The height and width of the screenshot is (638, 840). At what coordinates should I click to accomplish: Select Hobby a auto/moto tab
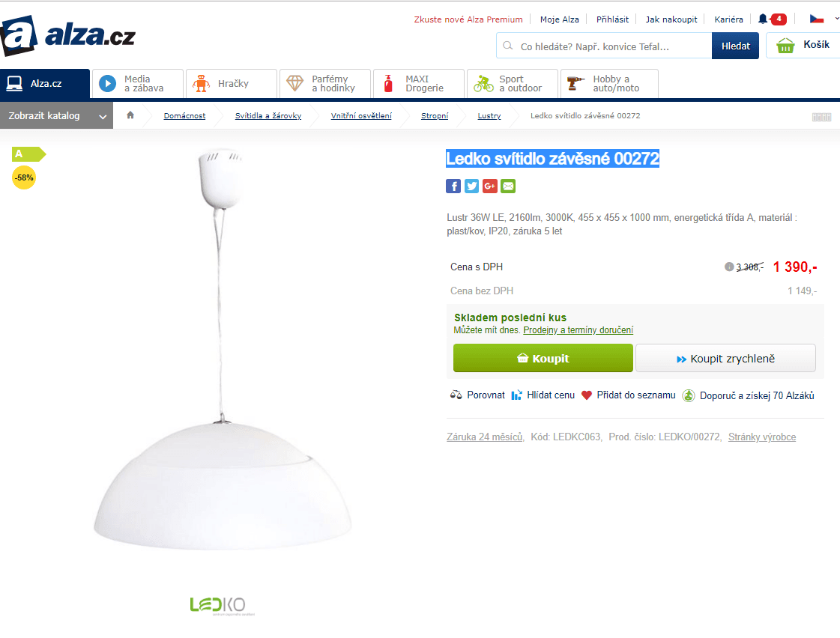[609, 84]
